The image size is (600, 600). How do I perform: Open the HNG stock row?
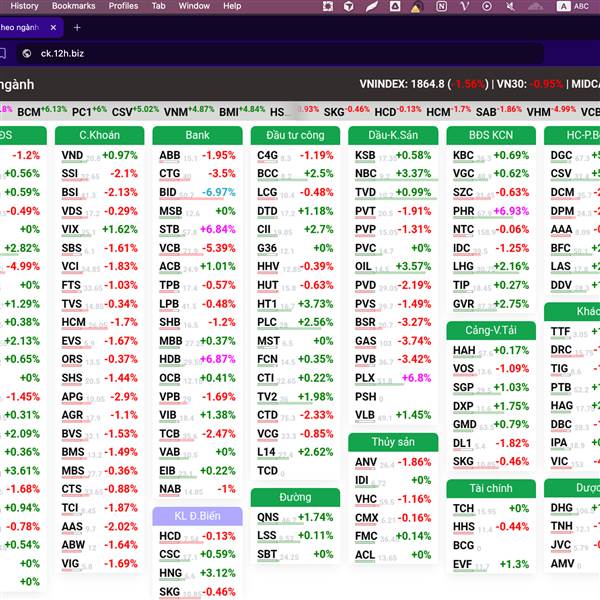[197, 573]
